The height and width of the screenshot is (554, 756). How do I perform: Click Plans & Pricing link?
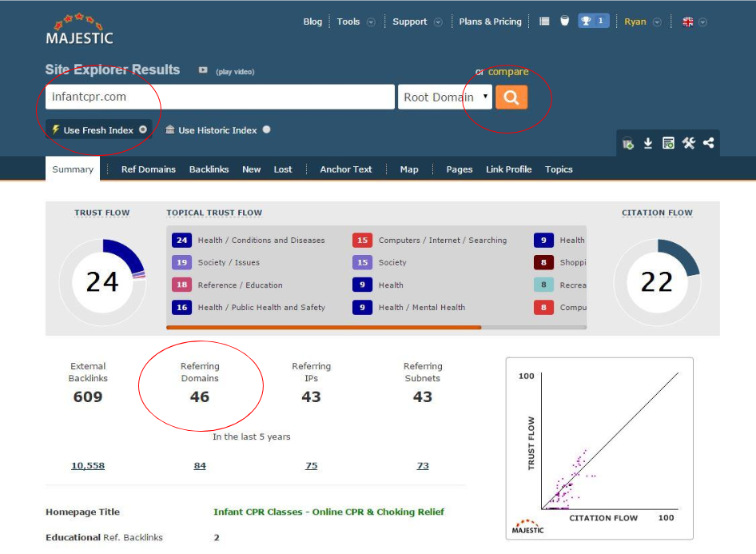point(491,22)
